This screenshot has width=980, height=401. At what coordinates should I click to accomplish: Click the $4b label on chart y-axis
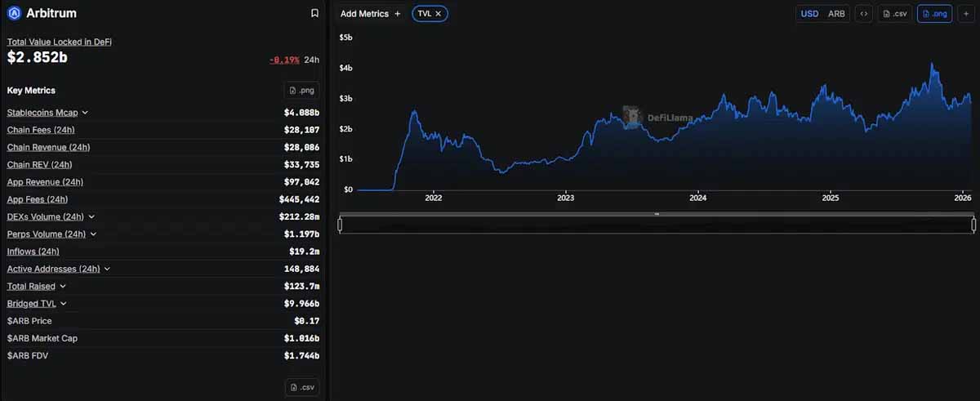point(346,69)
